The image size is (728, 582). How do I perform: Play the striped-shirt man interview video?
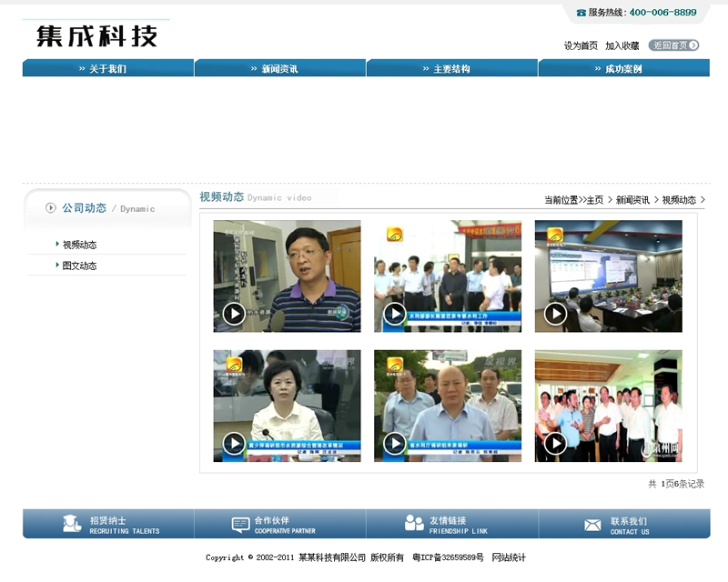(x=234, y=314)
